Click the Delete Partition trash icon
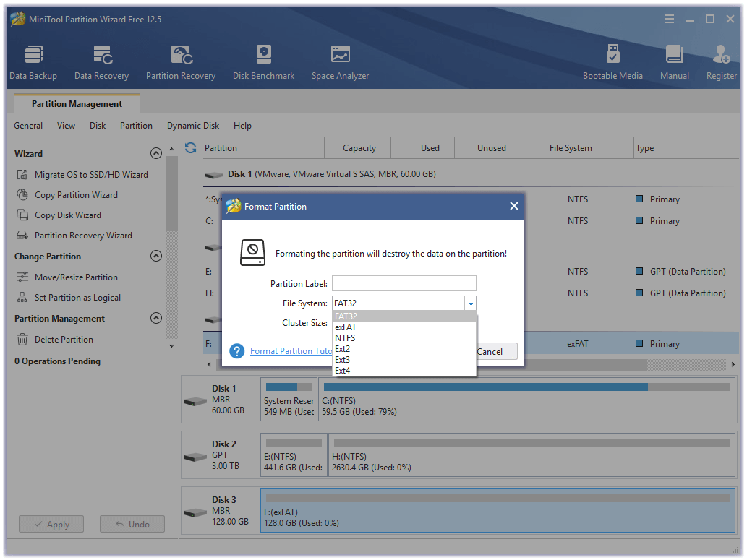747x560 pixels. coord(22,340)
